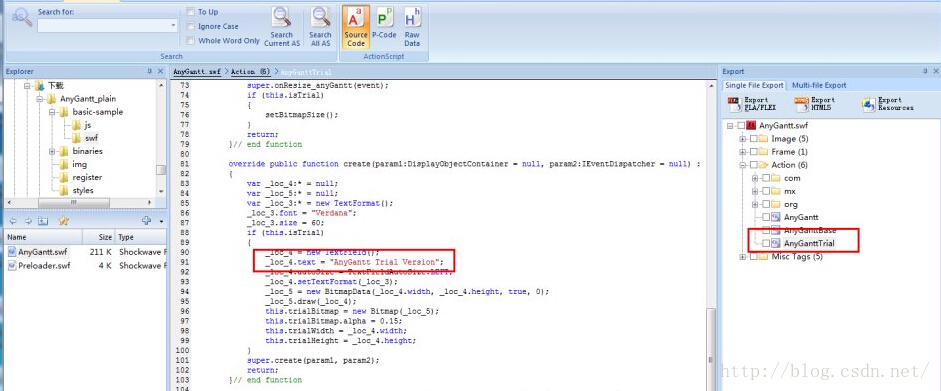Image resolution: width=941 pixels, height=391 pixels.
Task: Click Export HTML5 icon
Action: click(x=801, y=104)
